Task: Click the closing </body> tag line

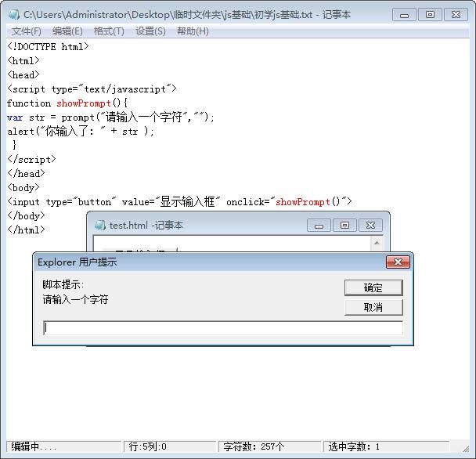Action: point(26,215)
